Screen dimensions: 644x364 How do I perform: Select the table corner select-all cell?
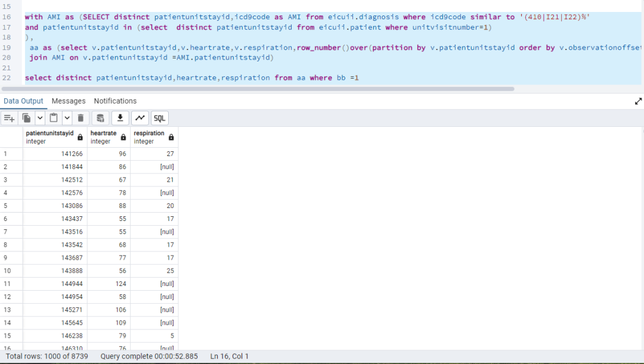tap(11, 137)
